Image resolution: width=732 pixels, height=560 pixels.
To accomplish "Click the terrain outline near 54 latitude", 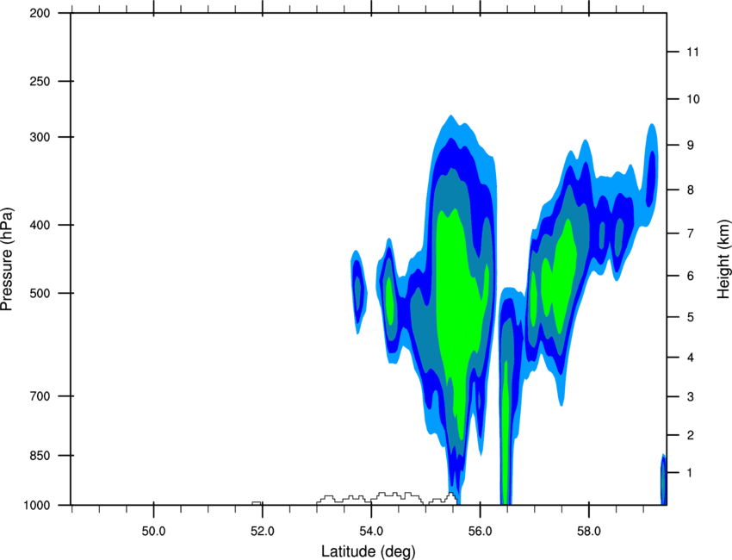I will pos(387,498).
